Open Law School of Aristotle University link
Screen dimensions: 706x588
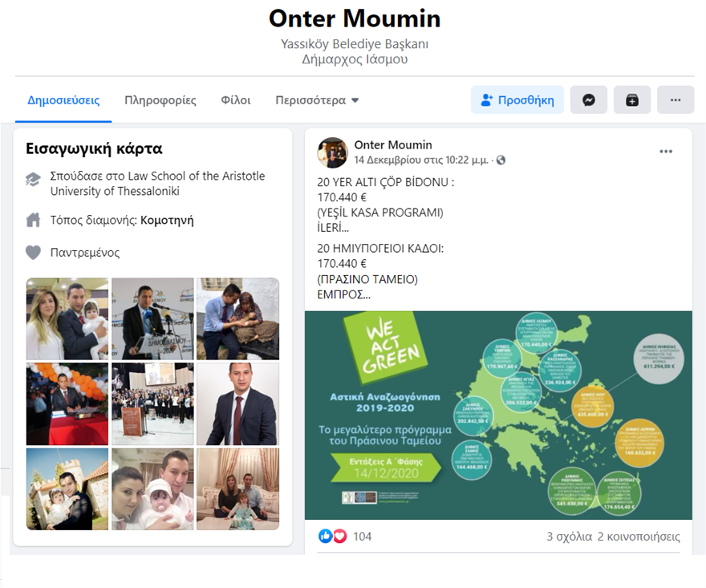pos(157,183)
